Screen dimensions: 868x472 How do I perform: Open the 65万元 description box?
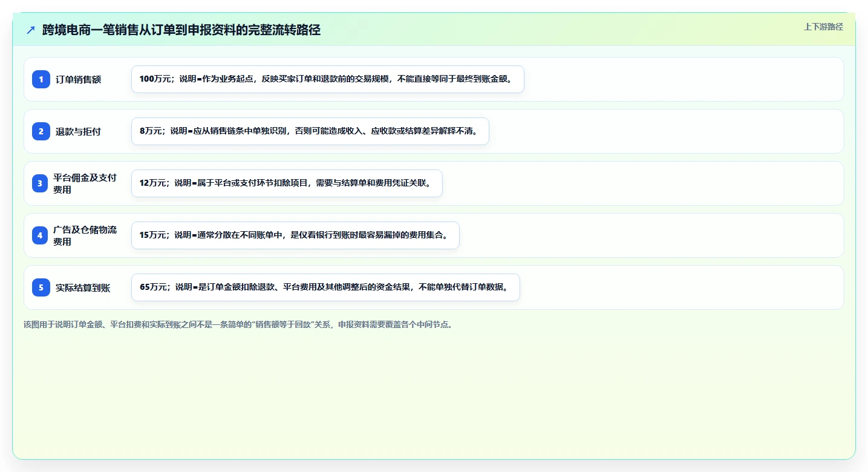coord(325,287)
